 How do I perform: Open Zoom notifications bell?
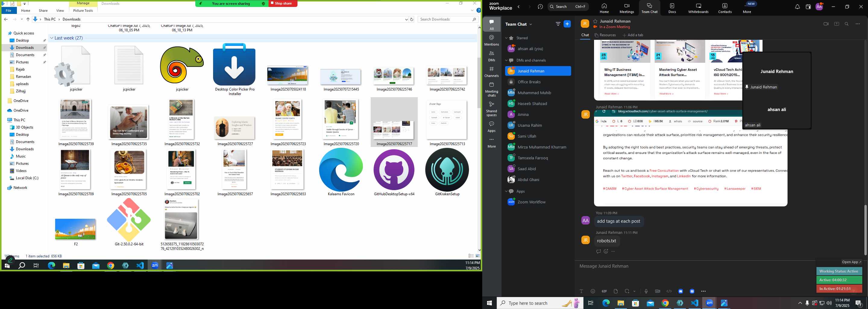pos(797,7)
